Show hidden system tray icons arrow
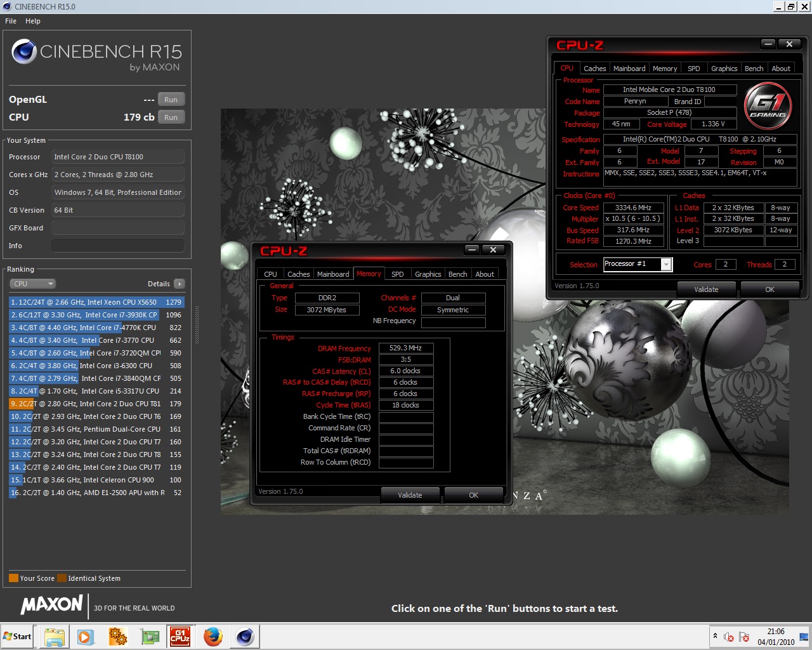Screen dimensions: 812x650 pyautogui.click(x=715, y=636)
